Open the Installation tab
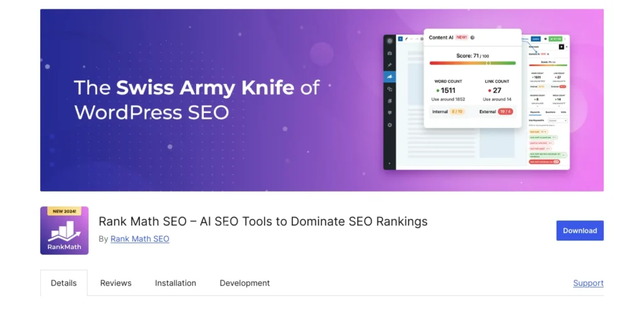 175,283
